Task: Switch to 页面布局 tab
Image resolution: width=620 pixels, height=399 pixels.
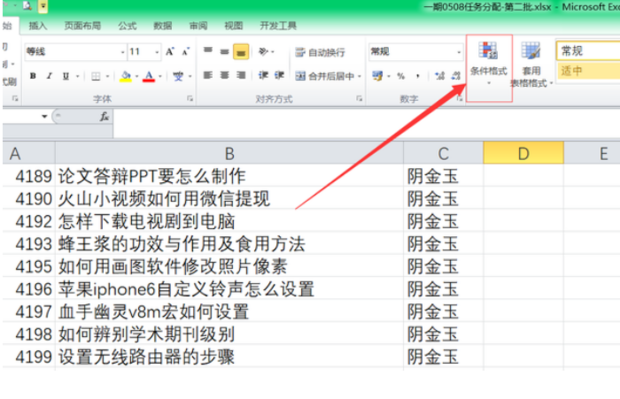Action: coord(82,26)
